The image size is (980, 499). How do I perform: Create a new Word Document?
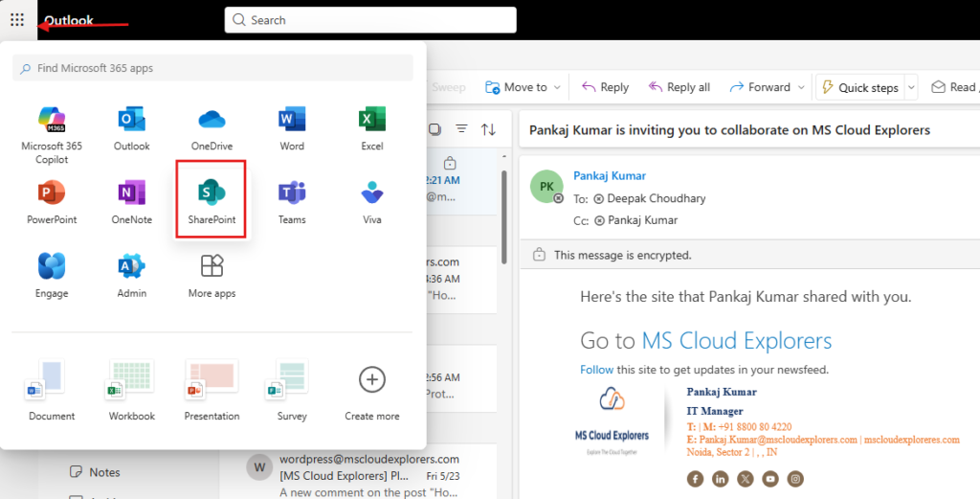(52, 391)
